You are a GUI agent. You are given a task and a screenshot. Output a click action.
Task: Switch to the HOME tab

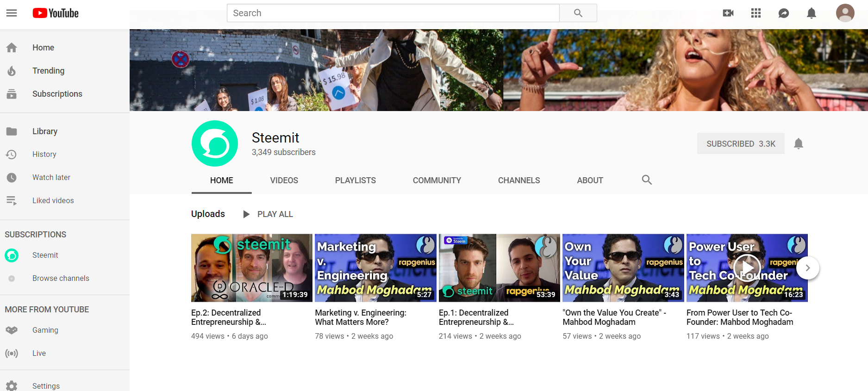click(222, 180)
